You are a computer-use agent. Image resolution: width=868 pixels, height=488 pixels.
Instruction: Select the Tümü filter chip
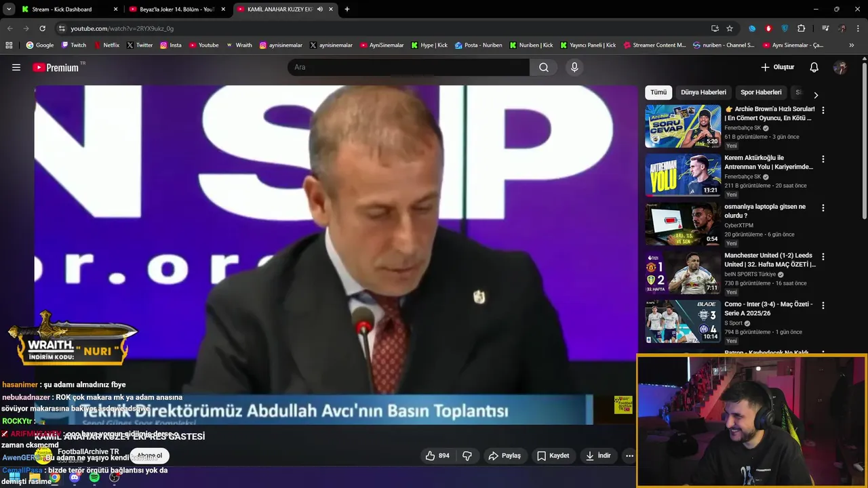658,92
